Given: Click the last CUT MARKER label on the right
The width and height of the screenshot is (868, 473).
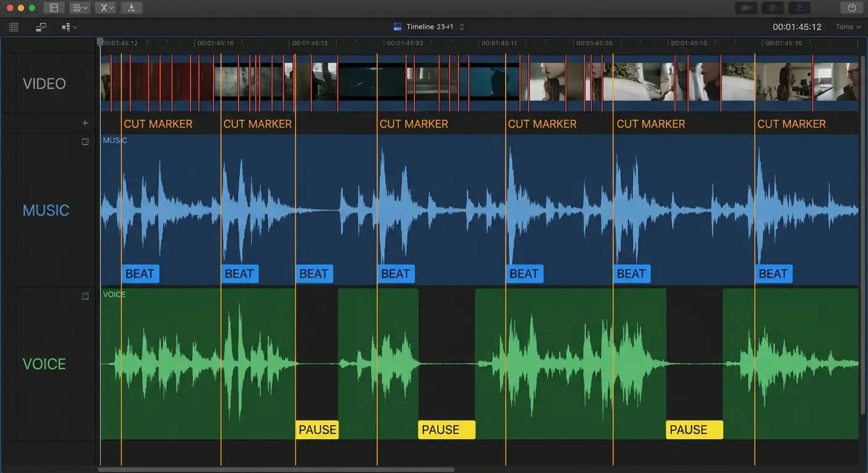Looking at the screenshot, I should click(791, 124).
